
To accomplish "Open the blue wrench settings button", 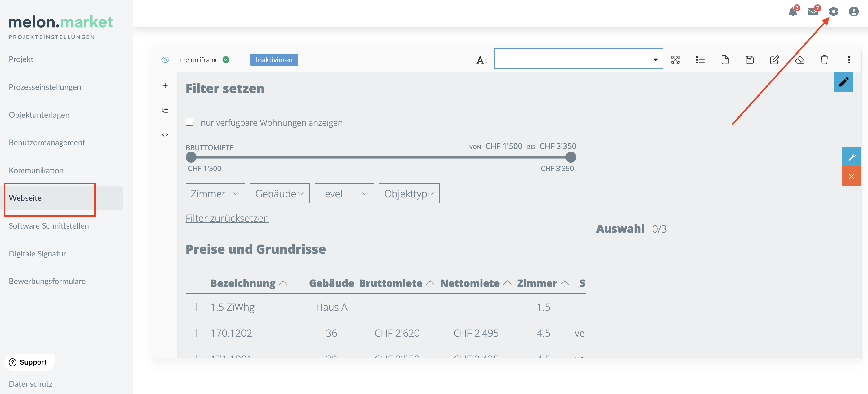I will [851, 157].
